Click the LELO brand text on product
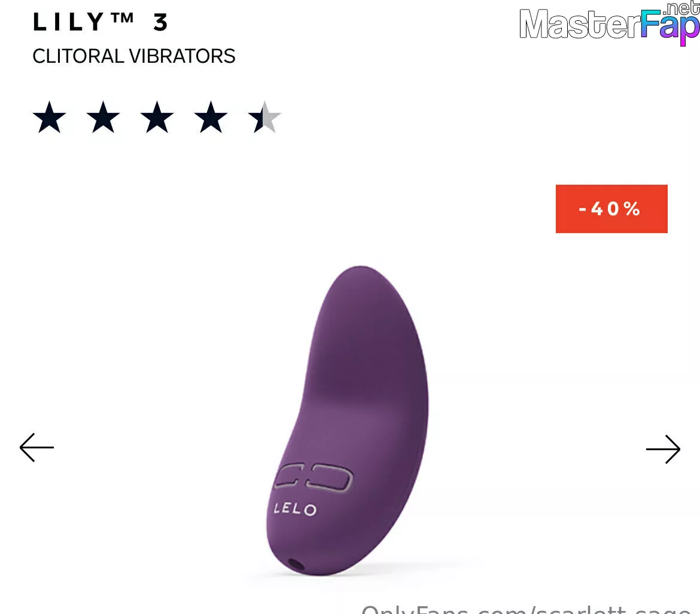 click(x=295, y=509)
